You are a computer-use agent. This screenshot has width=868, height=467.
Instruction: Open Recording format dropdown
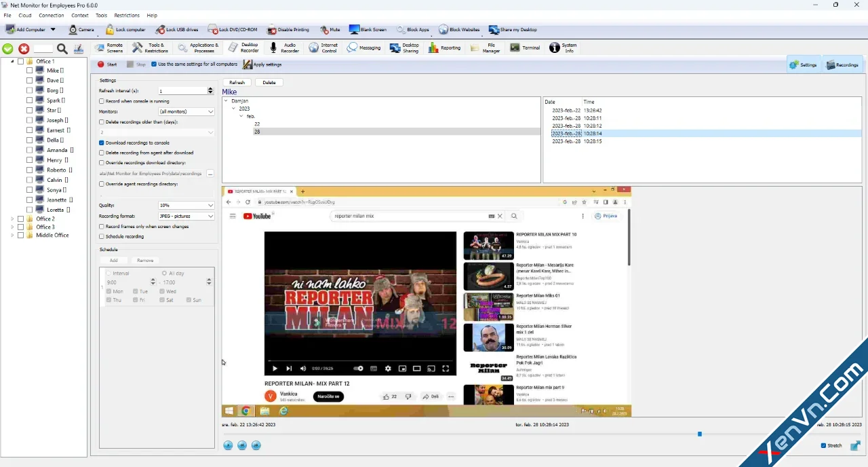pos(186,216)
